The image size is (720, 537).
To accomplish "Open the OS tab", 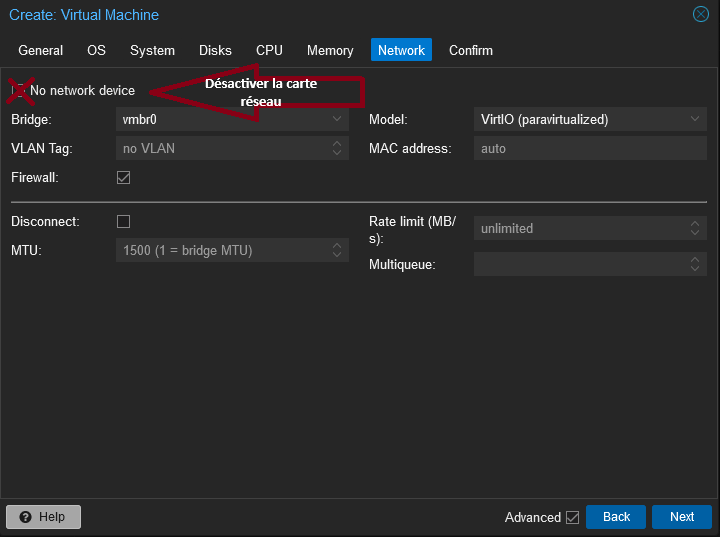I will [96, 50].
